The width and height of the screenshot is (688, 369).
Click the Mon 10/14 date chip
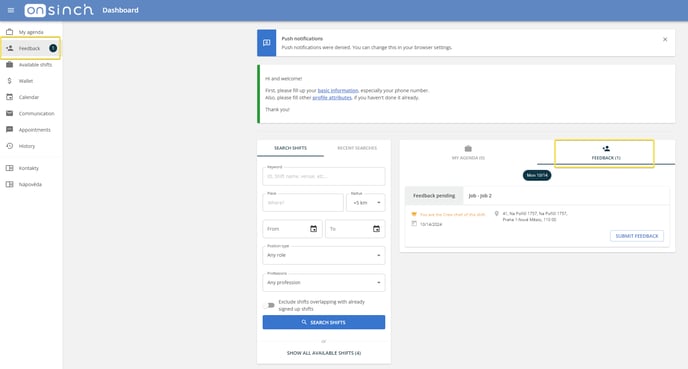(537, 175)
